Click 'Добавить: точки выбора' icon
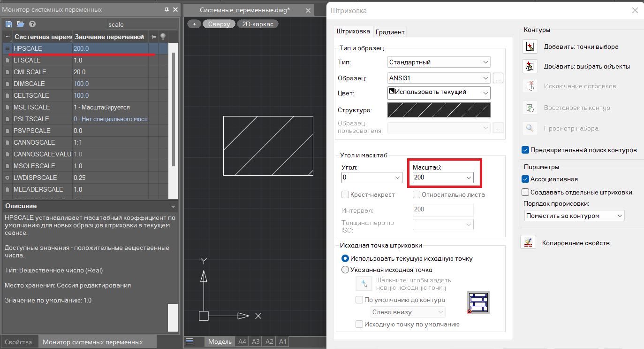Screen dimensions: 644x349 click(x=530, y=47)
